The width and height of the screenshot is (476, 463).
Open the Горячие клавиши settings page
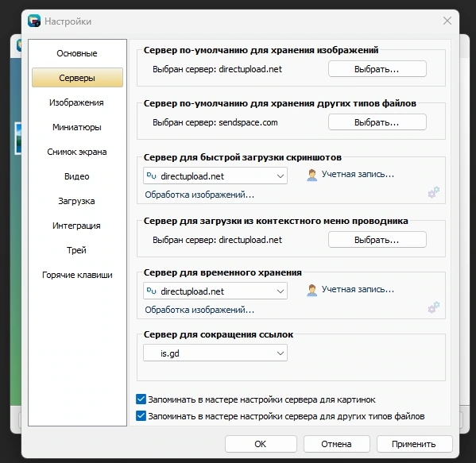(x=77, y=275)
